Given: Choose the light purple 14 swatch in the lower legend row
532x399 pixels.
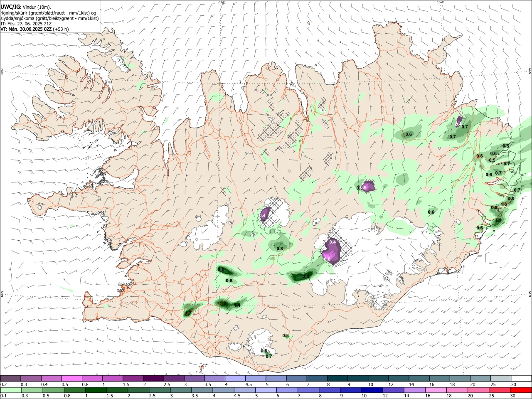Looking at the screenshot, I should [x=414, y=390].
